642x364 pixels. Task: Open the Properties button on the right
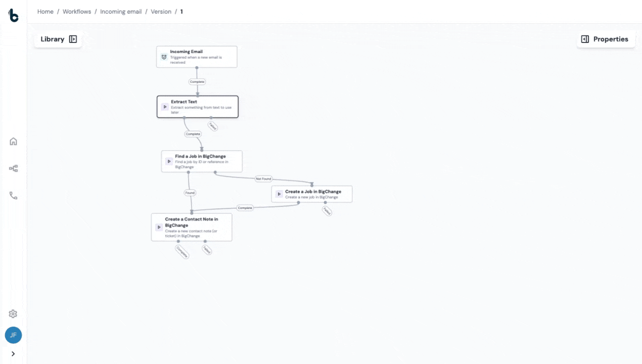pyautogui.click(x=611, y=39)
